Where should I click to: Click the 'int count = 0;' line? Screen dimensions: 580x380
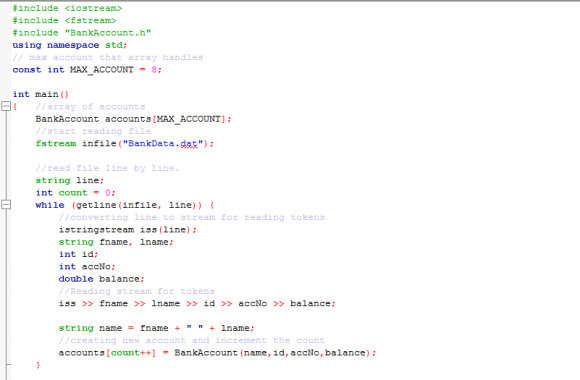(x=75, y=193)
